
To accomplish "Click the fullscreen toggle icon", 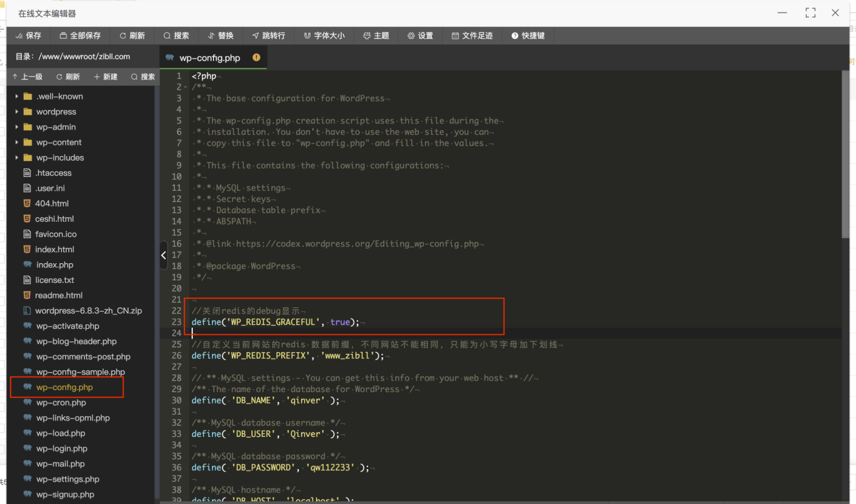I will 811,12.
